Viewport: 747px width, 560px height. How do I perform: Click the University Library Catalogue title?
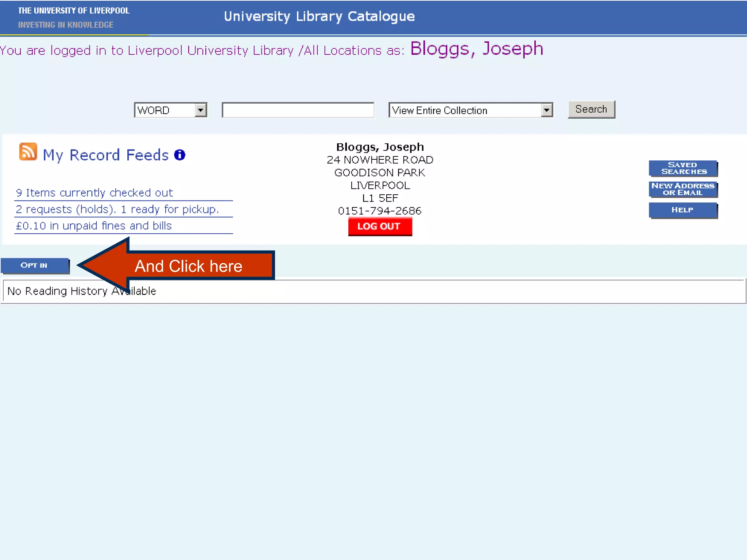coord(319,16)
